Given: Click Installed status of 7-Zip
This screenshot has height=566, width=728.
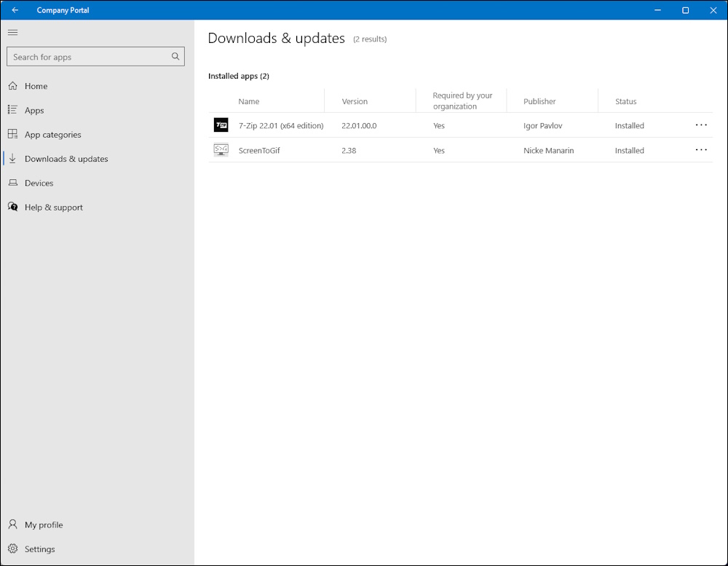Looking at the screenshot, I should [x=630, y=125].
